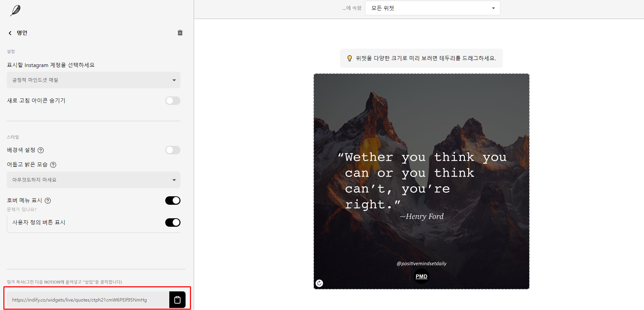The image size is (644, 310).
Task: Open the Instagram account dropdown
Action: tap(93, 80)
